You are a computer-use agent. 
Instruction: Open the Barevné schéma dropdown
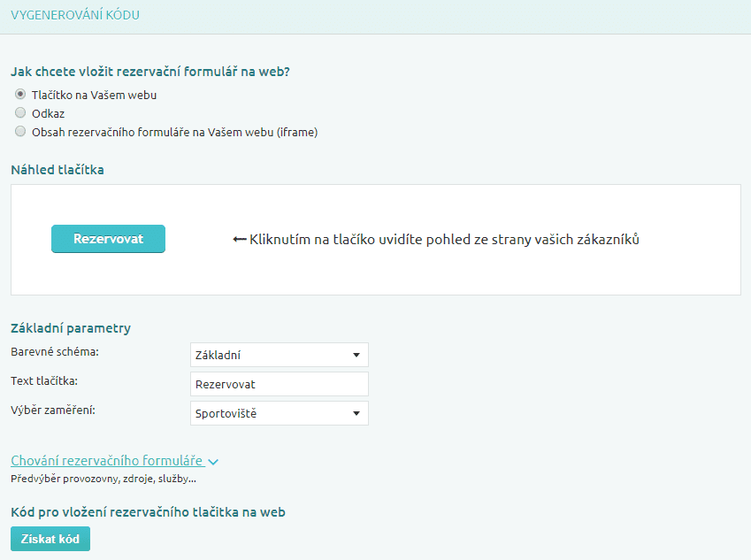tap(280, 355)
